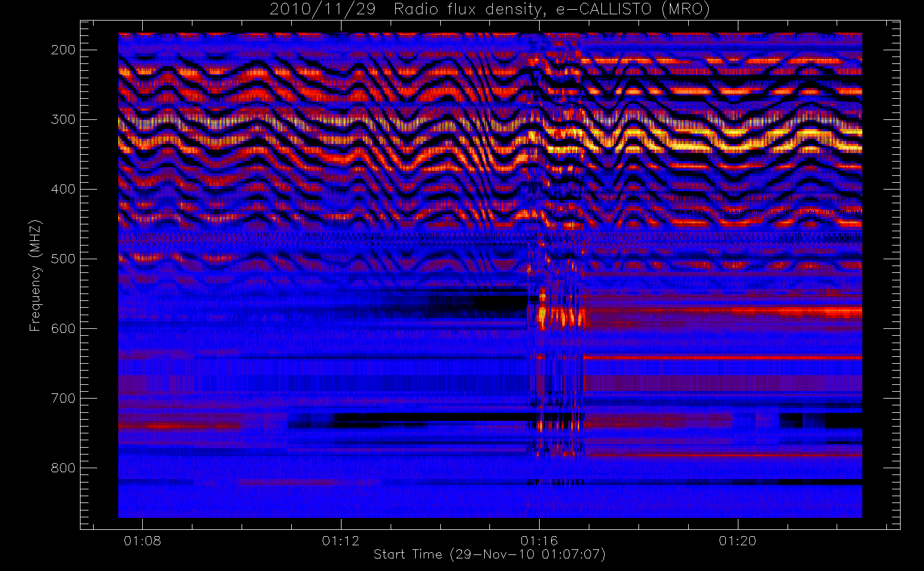Click the 600 frequency tick label

[x=63, y=328]
